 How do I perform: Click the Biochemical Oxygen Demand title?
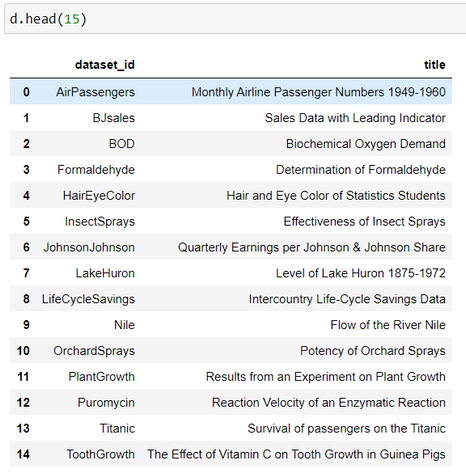click(366, 144)
